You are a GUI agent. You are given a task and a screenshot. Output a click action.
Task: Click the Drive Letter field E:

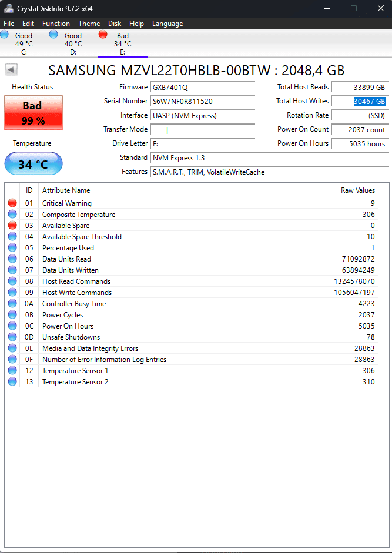[x=203, y=144]
